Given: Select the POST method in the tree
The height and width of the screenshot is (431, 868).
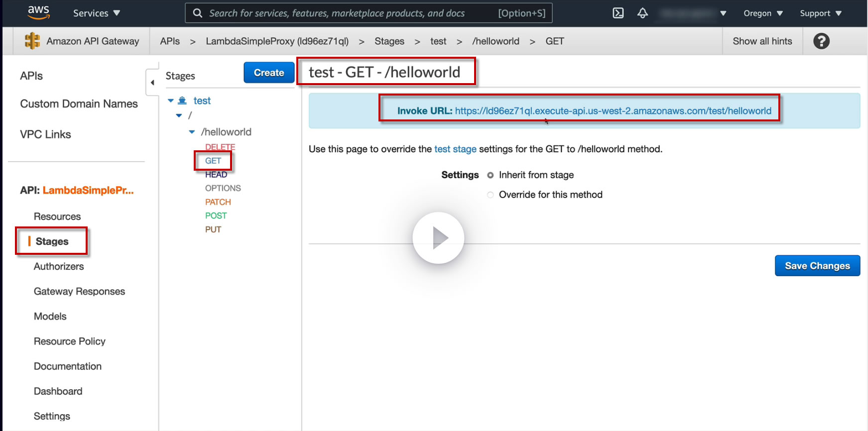Looking at the screenshot, I should (216, 215).
